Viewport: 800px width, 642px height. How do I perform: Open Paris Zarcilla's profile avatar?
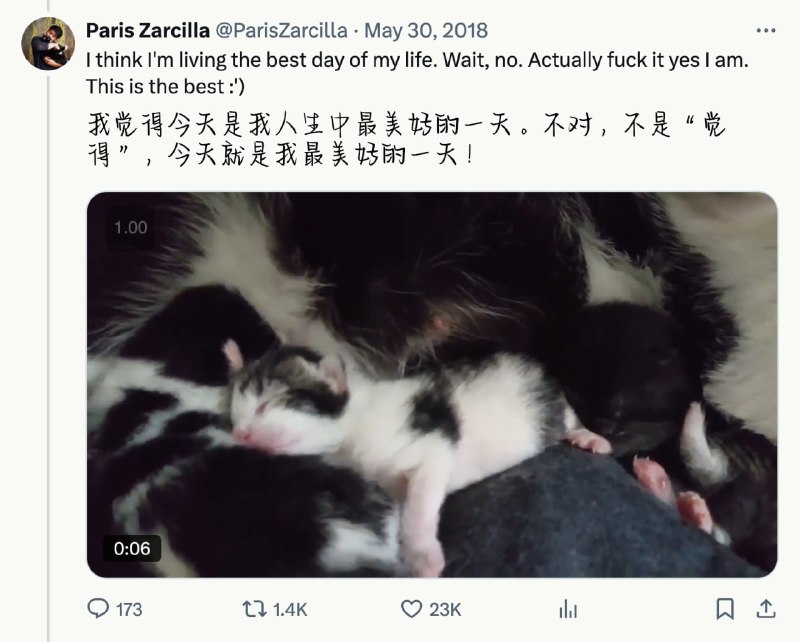click(48, 43)
